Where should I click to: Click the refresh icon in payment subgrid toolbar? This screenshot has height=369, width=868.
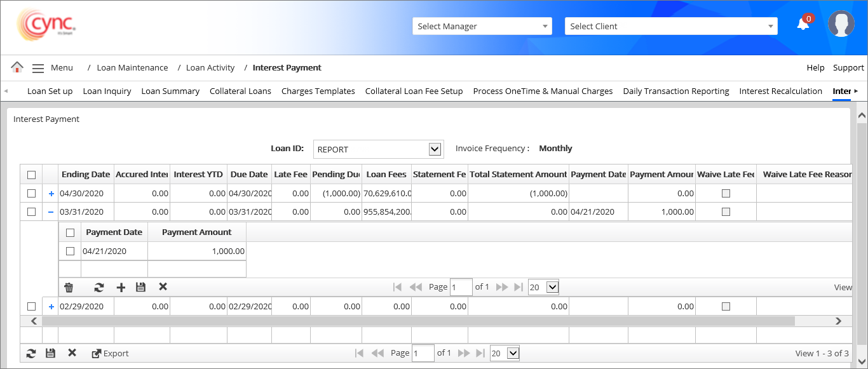tap(99, 287)
